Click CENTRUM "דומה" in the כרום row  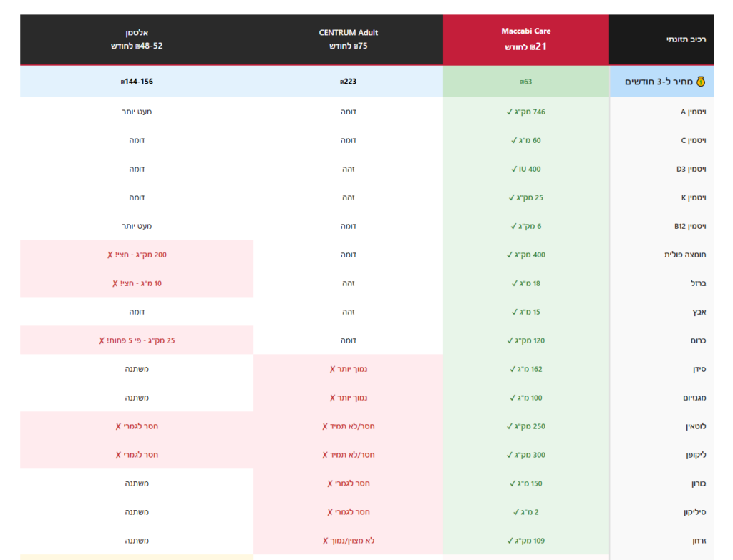coord(349,340)
